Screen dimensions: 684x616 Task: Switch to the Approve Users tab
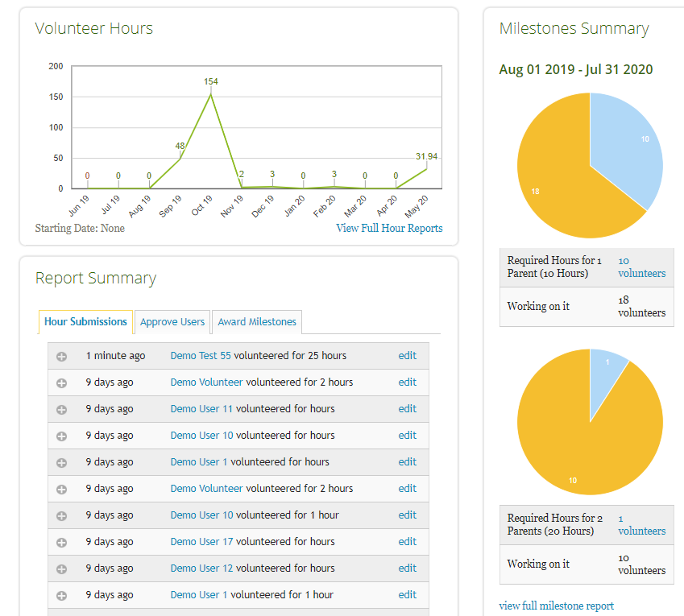tap(172, 322)
